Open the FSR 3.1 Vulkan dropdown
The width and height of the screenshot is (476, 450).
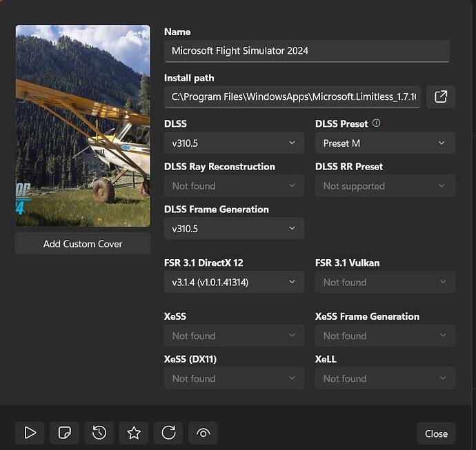point(385,282)
